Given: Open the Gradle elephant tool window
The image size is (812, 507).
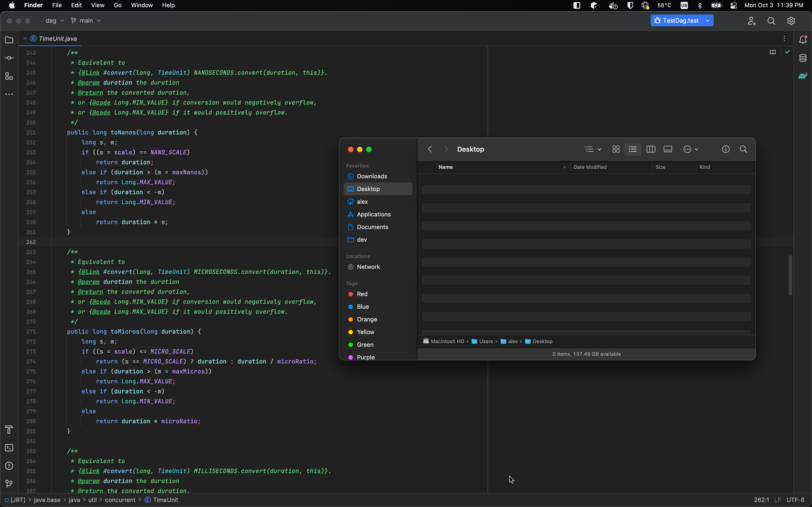Looking at the screenshot, I should [x=803, y=76].
